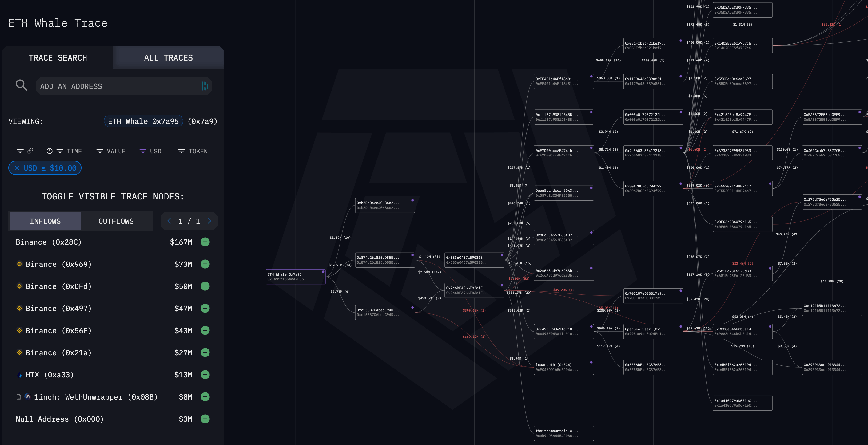Image resolution: width=868 pixels, height=445 pixels.
Task: Switch to TRACE SEARCH tab
Action: pos(58,57)
